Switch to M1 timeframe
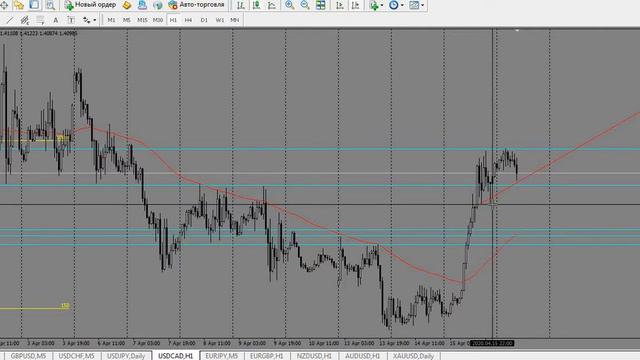 (x=111, y=20)
